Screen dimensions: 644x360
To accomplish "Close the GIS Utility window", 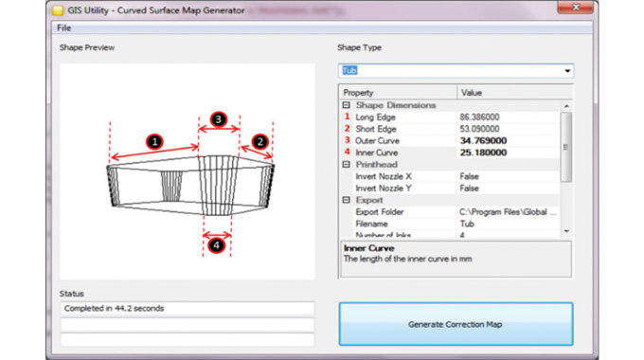I will 575,7.
